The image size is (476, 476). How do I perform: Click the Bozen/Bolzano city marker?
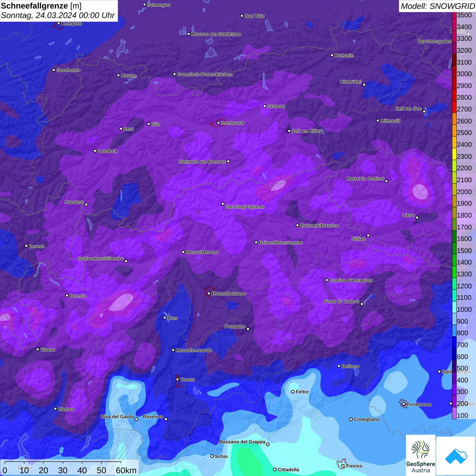pyautogui.click(x=209, y=293)
